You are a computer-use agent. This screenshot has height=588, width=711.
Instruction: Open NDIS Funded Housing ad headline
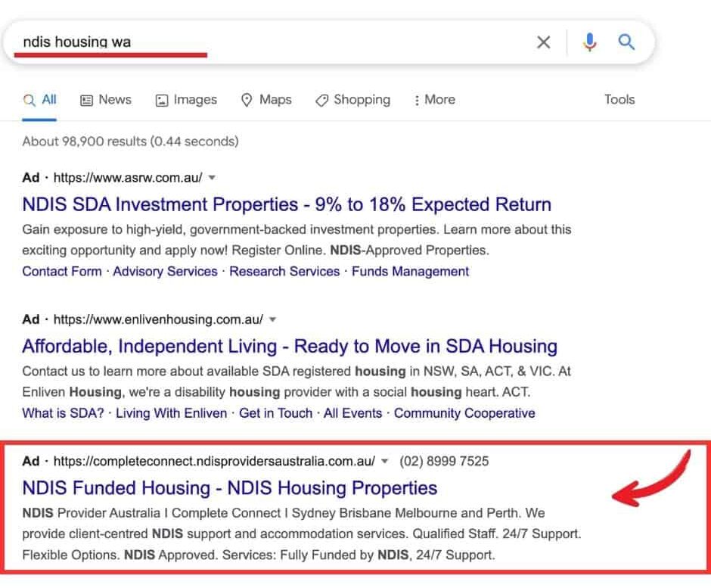[230, 488]
